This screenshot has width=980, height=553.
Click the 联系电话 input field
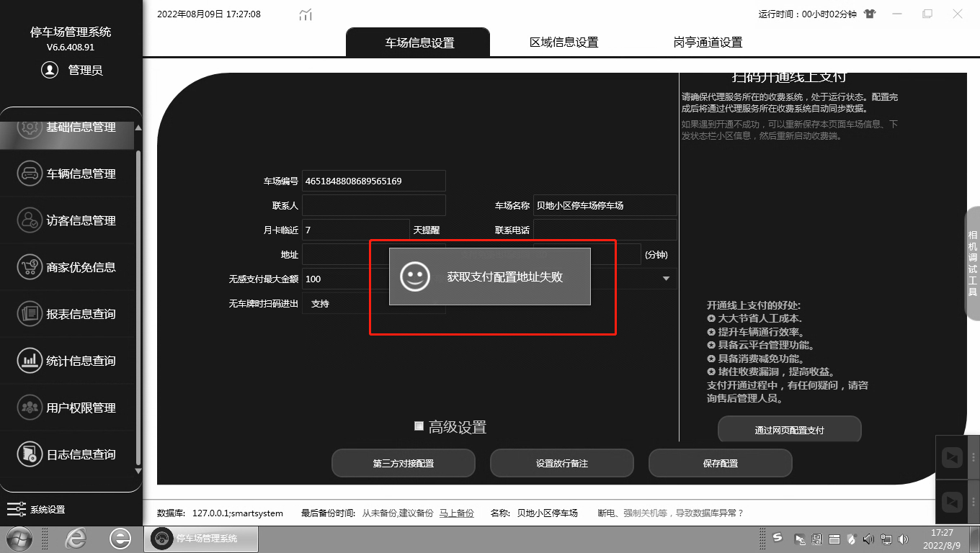[605, 230]
